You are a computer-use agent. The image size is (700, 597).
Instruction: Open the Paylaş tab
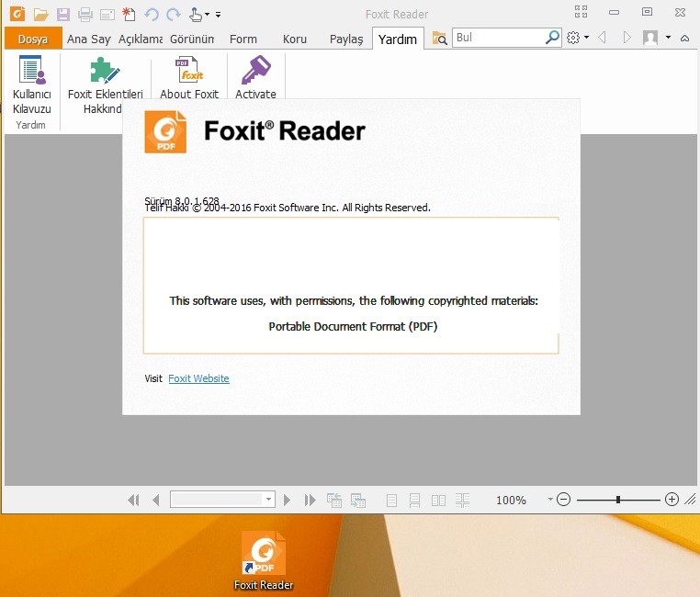pos(346,39)
